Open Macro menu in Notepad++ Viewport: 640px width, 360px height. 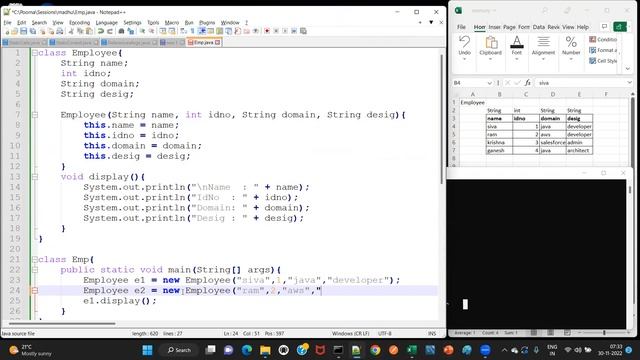click(x=172, y=22)
